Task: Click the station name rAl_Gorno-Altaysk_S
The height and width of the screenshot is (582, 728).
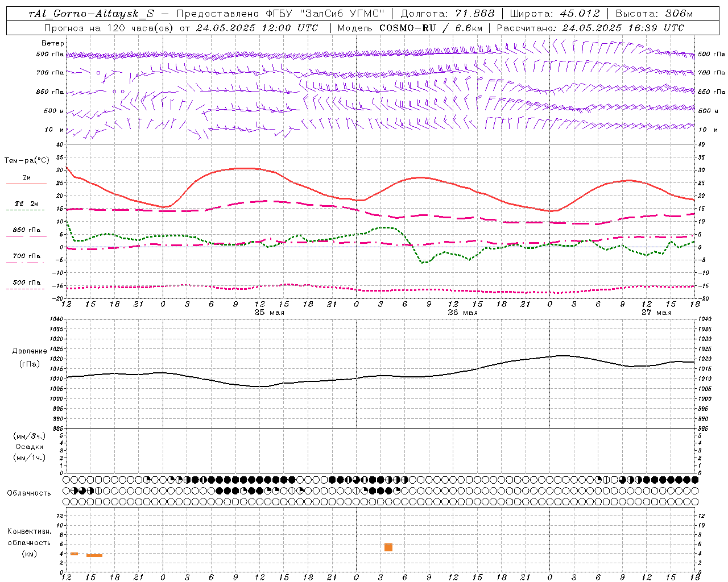Action: point(91,14)
